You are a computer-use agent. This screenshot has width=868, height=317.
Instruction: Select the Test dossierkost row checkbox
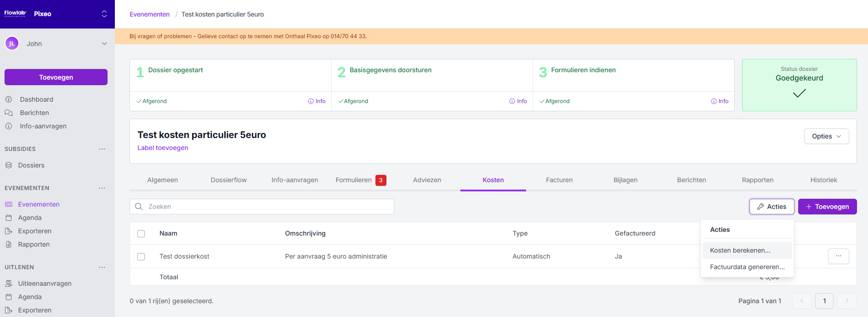coord(141,257)
